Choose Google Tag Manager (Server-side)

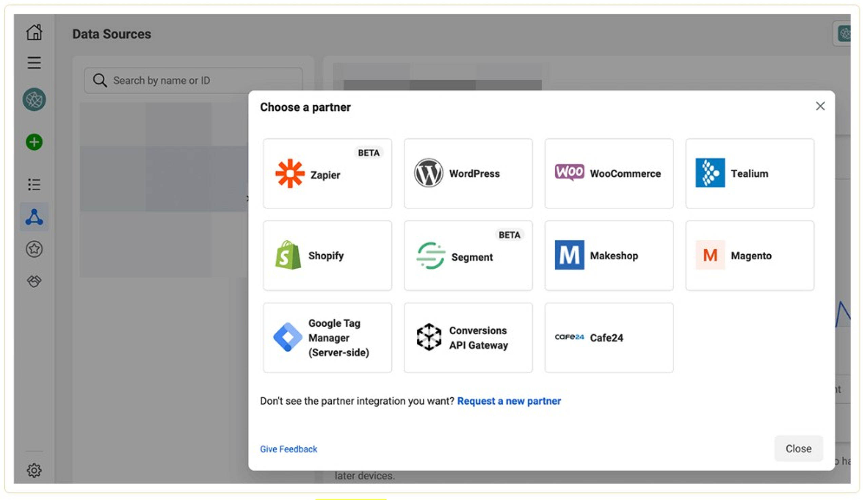pos(327,338)
